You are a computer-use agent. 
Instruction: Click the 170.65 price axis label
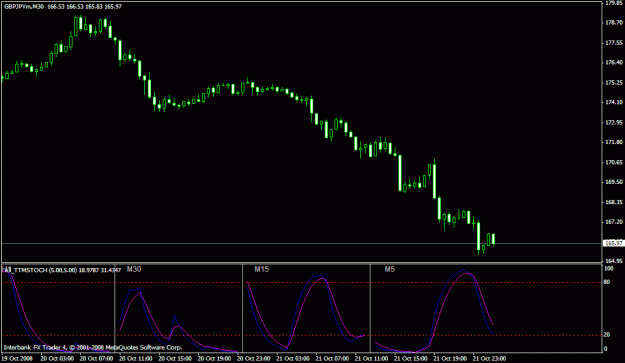tap(614, 163)
